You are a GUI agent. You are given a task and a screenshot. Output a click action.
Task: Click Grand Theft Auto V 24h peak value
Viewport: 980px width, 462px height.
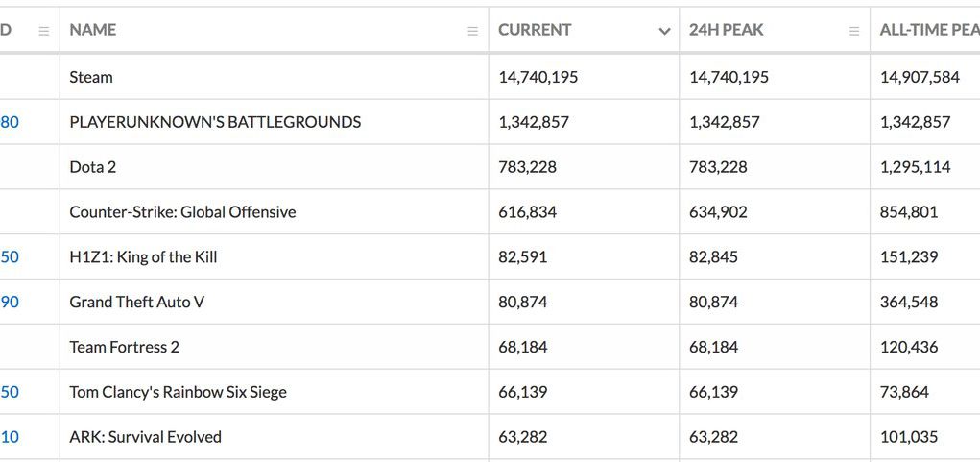pyautogui.click(x=713, y=302)
